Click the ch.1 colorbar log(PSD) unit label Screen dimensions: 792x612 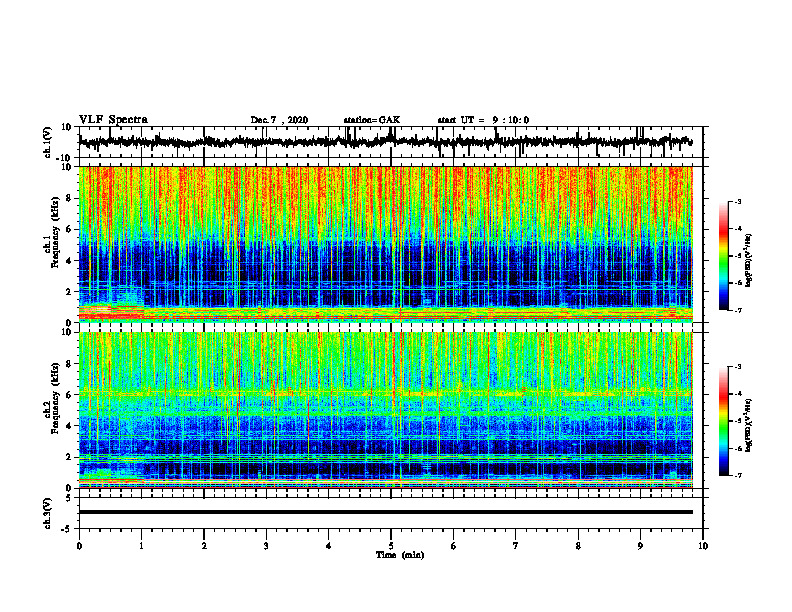pos(749,260)
